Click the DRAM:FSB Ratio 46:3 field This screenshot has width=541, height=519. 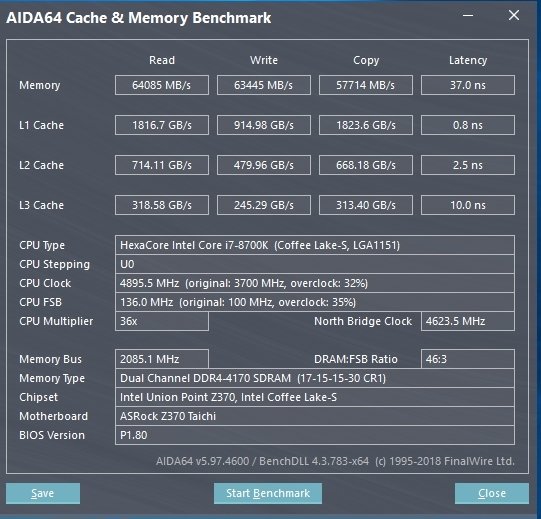coord(468,359)
